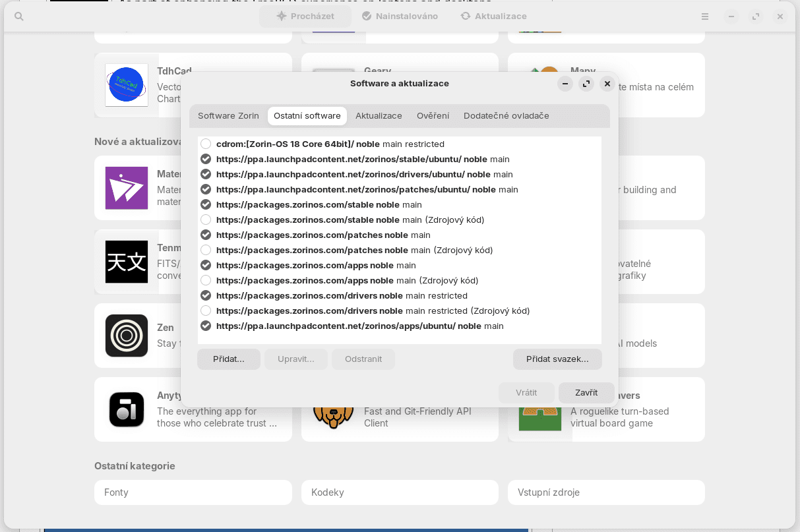800x532 pixels.
Task: Enable the cdrom Zorin-OS 18 Core source
Action: point(206,144)
